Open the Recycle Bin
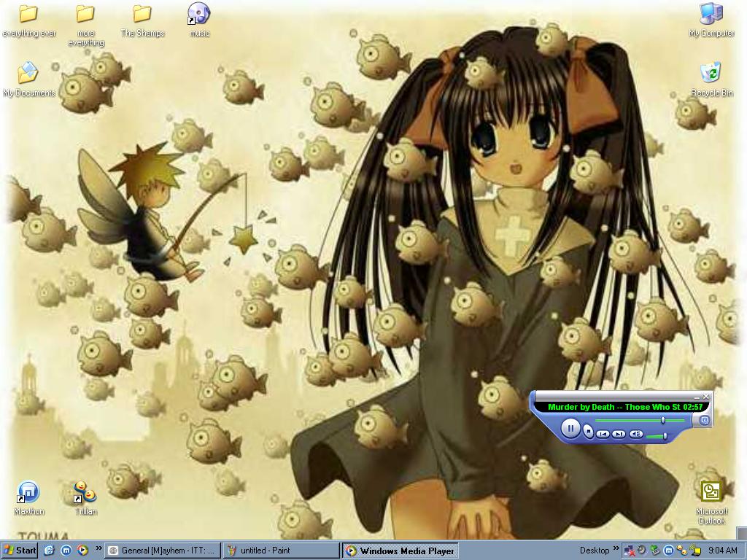747x560 pixels. 711,79
